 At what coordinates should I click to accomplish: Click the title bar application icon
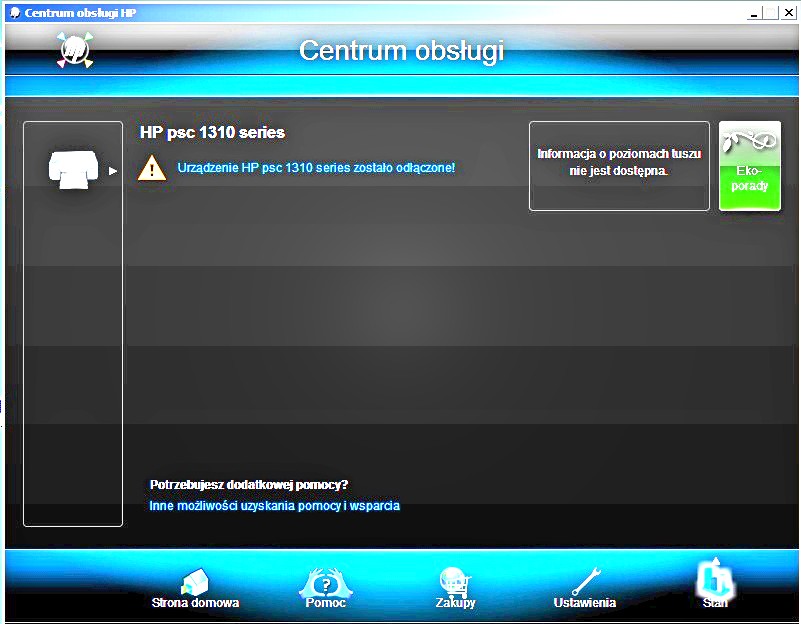(14, 13)
